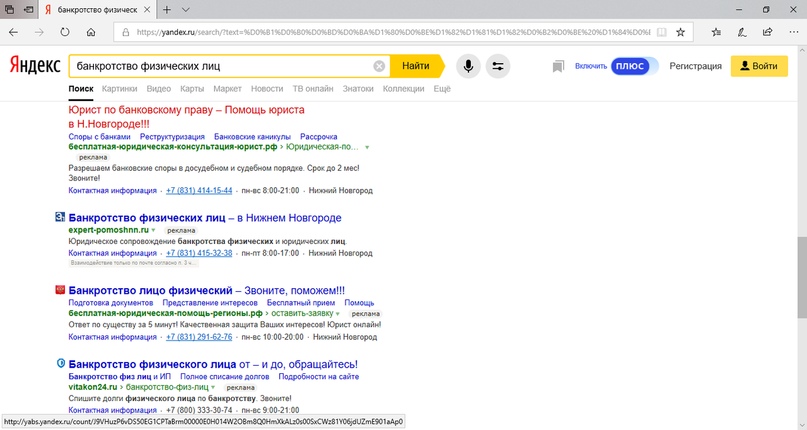
Task: Open the Коллекции tab
Action: tap(404, 89)
